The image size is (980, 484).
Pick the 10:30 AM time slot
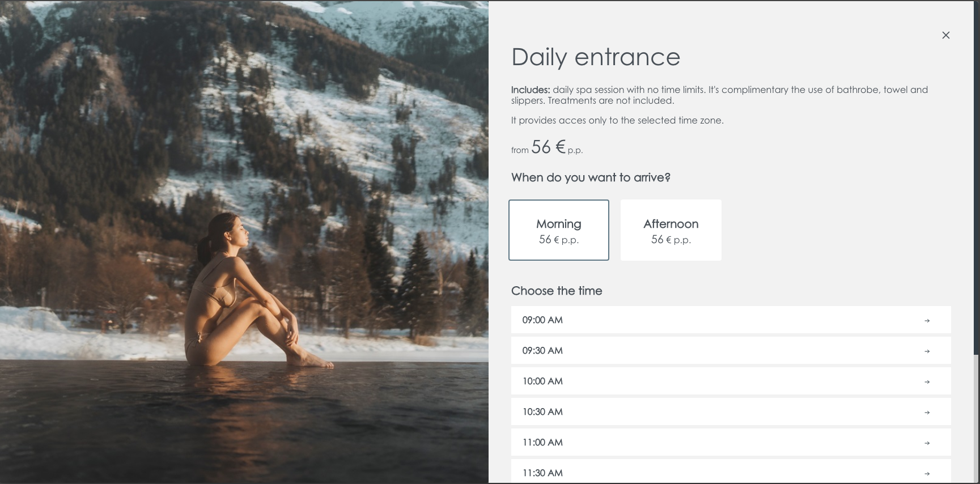click(x=731, y=411)
